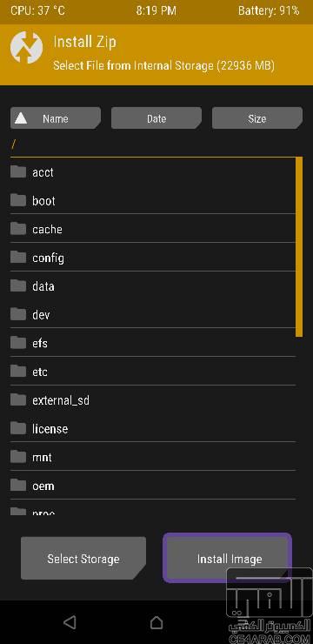Open the external_sd folder
This screenshot has height=644, width=313.
tap(153, 399)
